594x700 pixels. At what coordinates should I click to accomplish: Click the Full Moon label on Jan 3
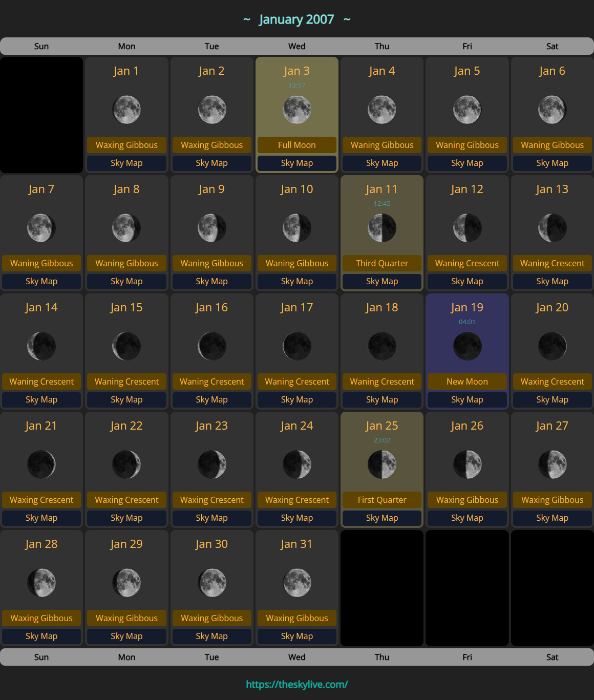coord(296,145)
